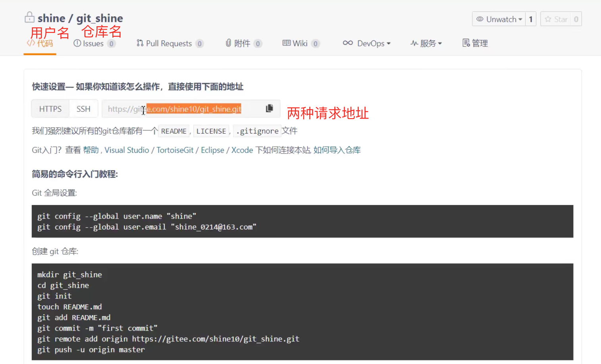Click the Git 全局设置 label
This screenshot has height=364, width=601.
coord(54,193)
